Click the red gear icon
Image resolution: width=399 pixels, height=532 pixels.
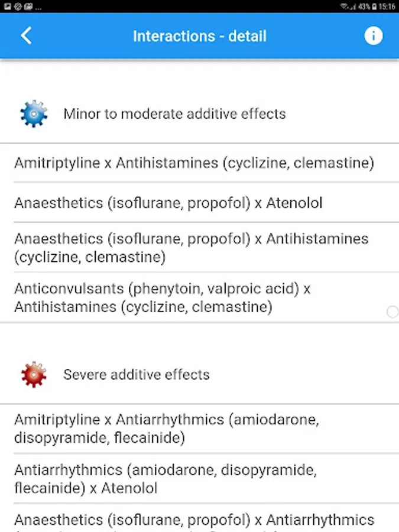point(34,374)
